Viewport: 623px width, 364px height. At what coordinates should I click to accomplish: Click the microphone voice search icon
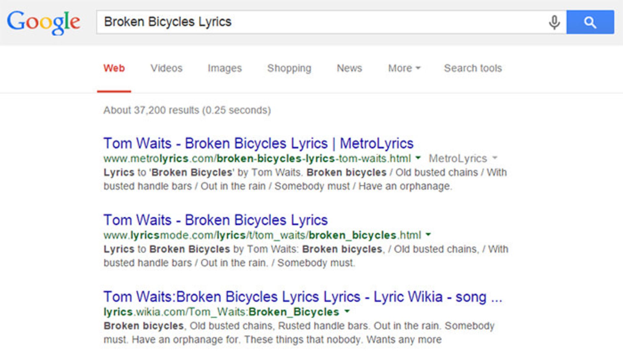pos(554,22)
